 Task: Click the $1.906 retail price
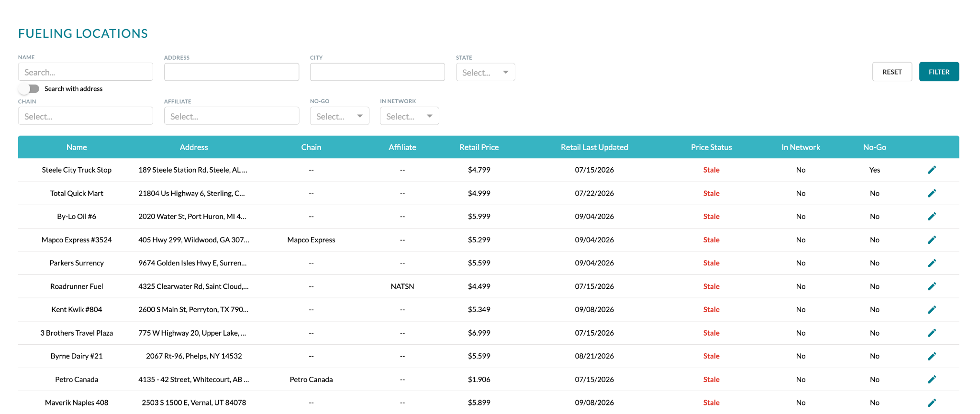click(479, 380)
